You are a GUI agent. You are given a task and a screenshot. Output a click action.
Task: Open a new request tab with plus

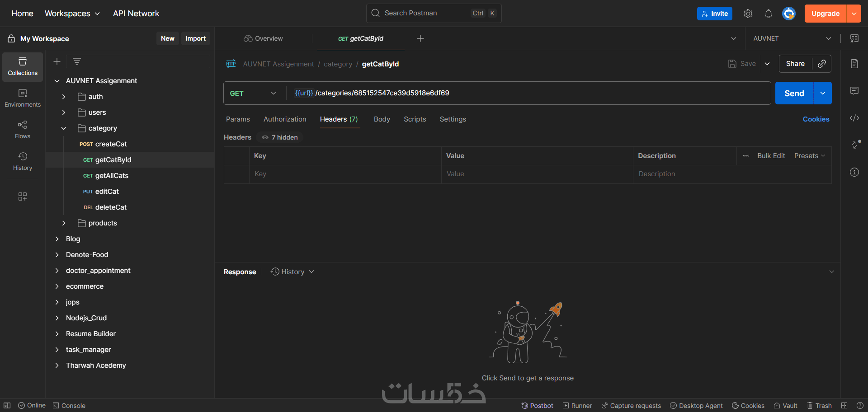(x=420, y=38)
